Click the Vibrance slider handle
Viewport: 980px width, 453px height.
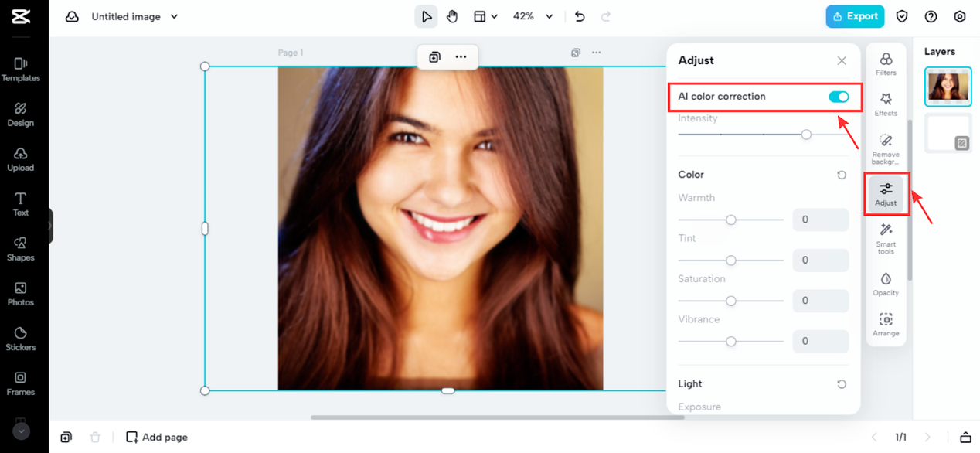coord(730,341)
